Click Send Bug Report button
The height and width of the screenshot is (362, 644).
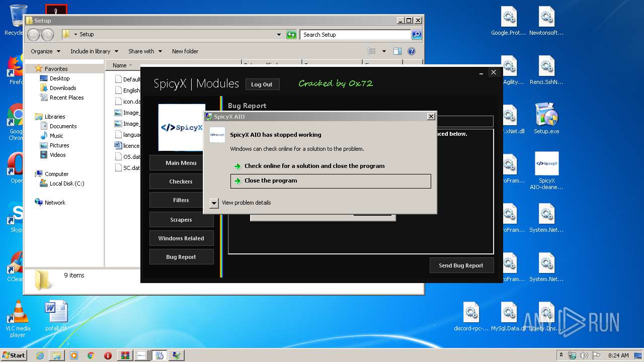point(461,265)
